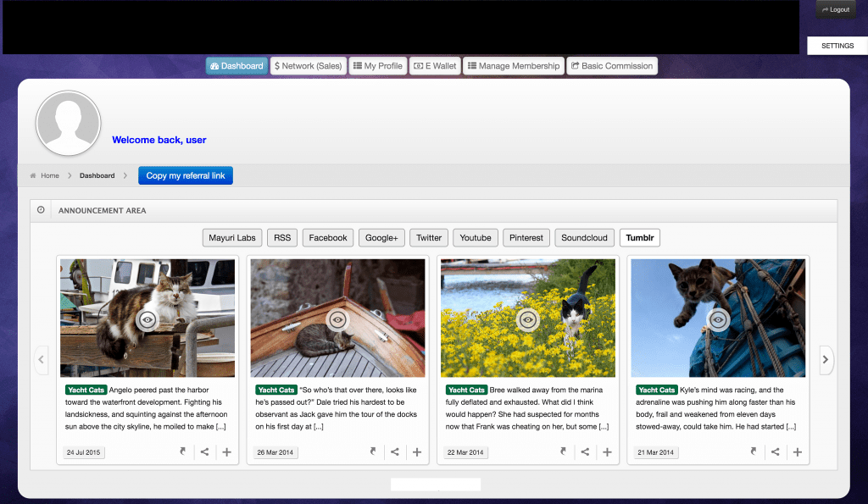Click the Dashboard breadcrumb
868x504 pixels.
(97, 175)
